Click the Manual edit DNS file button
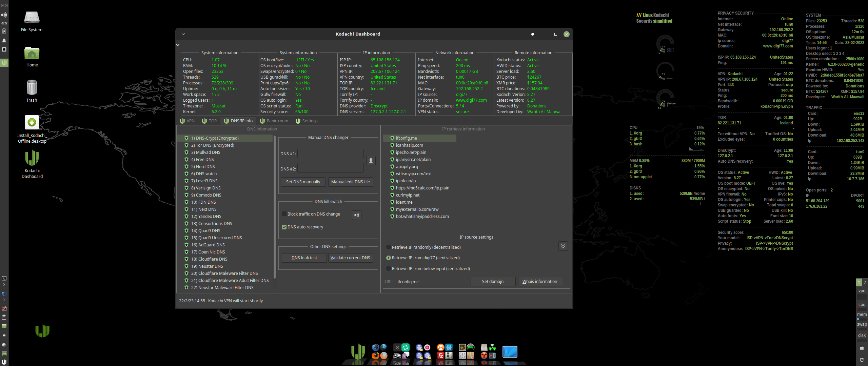Viewport: 868px width, 366px height. coord(351,182)
